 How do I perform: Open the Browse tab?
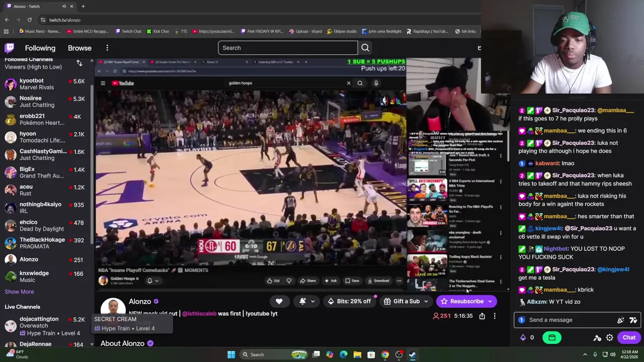click(x=79, y=48)
